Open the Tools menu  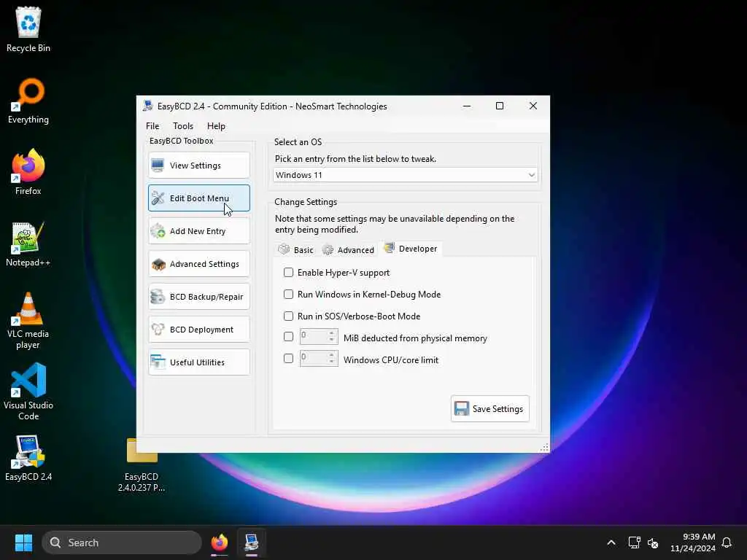point(183,125)
